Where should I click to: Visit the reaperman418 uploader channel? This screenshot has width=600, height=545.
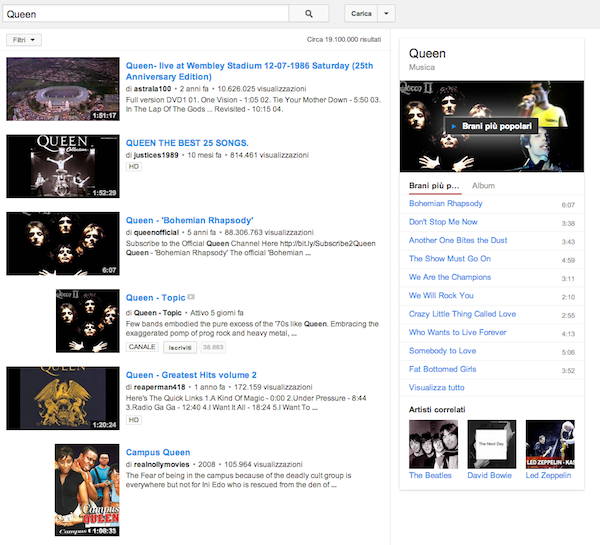(159, 387)
